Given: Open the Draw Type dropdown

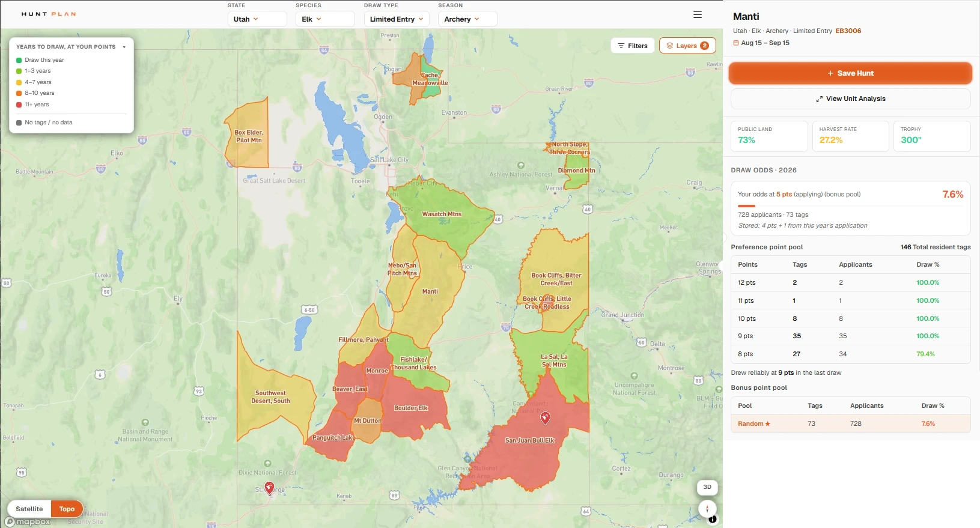Looking at the screenshot, I should (x=397, y=19).
